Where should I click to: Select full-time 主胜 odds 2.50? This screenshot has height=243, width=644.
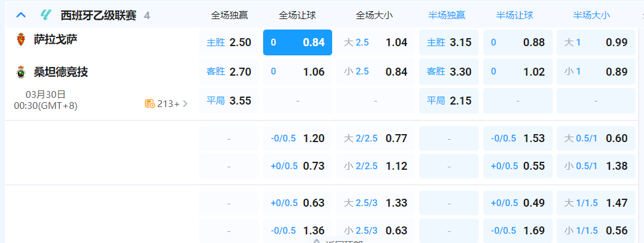coord(229,42)
